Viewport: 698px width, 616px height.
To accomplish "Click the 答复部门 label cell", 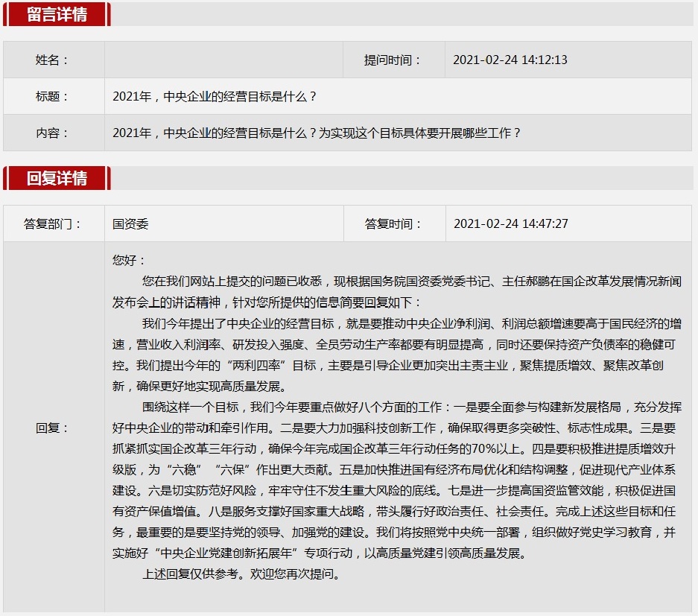I will point(53,223).
